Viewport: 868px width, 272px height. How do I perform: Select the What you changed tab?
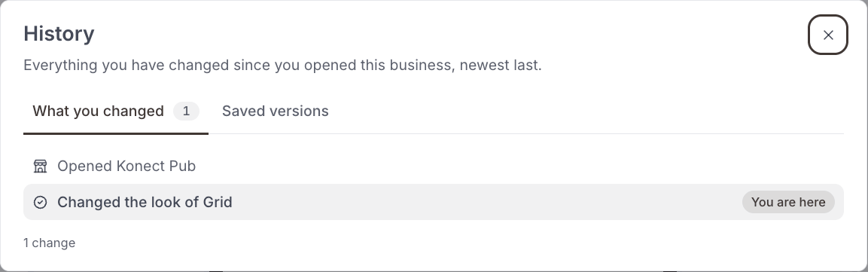pyautogui.click(x=116, y=111)
